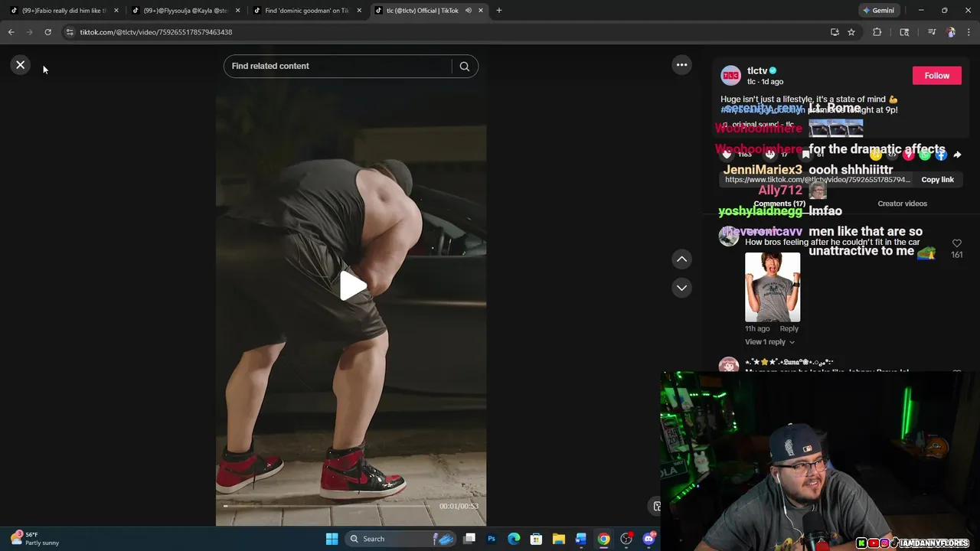Open OBS Studio from the taskbar
The image size is (980, 551).
626,539
